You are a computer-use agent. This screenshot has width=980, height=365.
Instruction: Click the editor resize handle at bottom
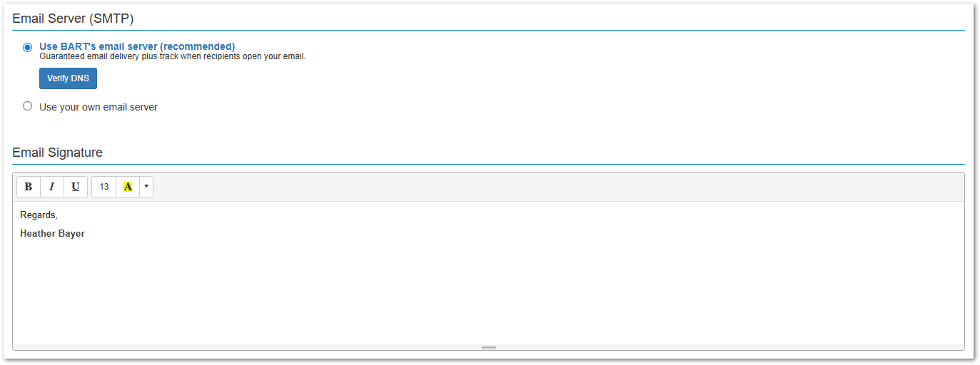pos(488,347)
